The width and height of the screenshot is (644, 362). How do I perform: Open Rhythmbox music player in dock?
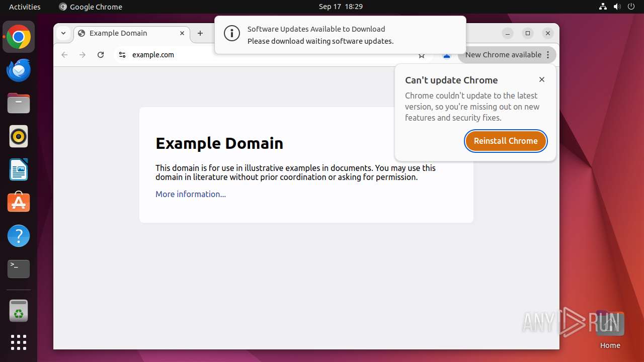19,136
